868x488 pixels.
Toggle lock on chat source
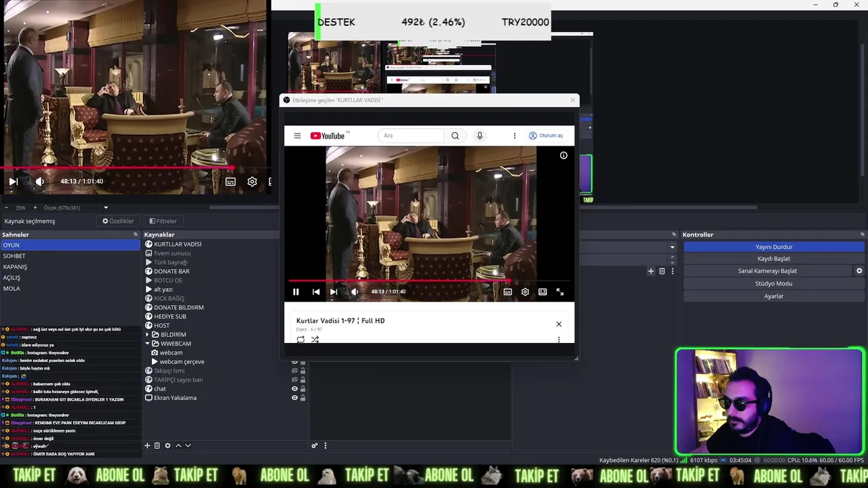tap(302, 389)
